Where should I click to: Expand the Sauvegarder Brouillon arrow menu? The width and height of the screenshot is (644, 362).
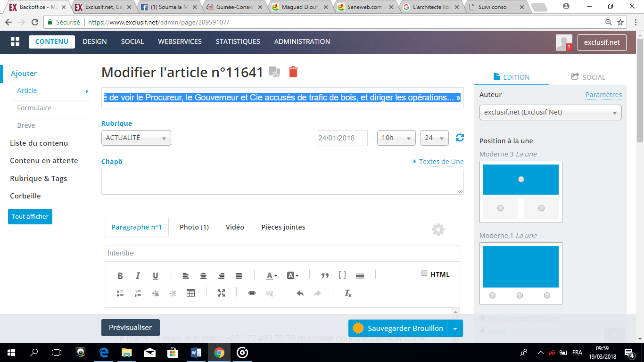(x=455, y=329)
